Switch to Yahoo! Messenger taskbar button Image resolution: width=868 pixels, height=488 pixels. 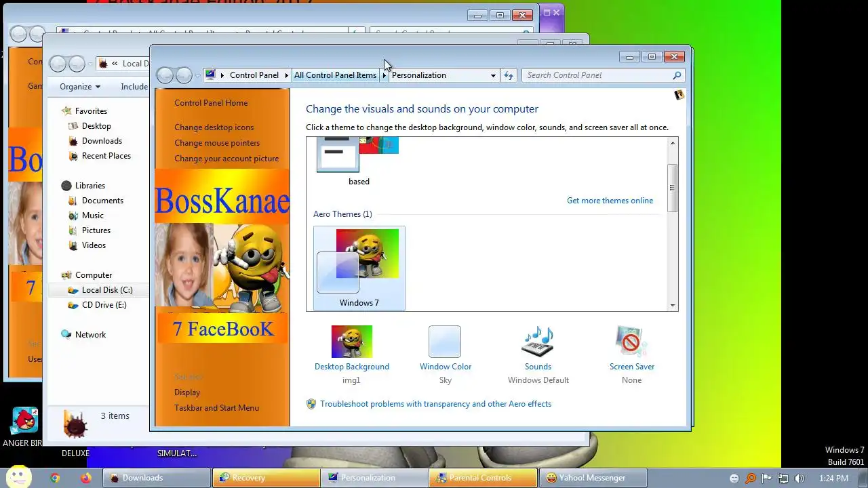click(593, 478)
